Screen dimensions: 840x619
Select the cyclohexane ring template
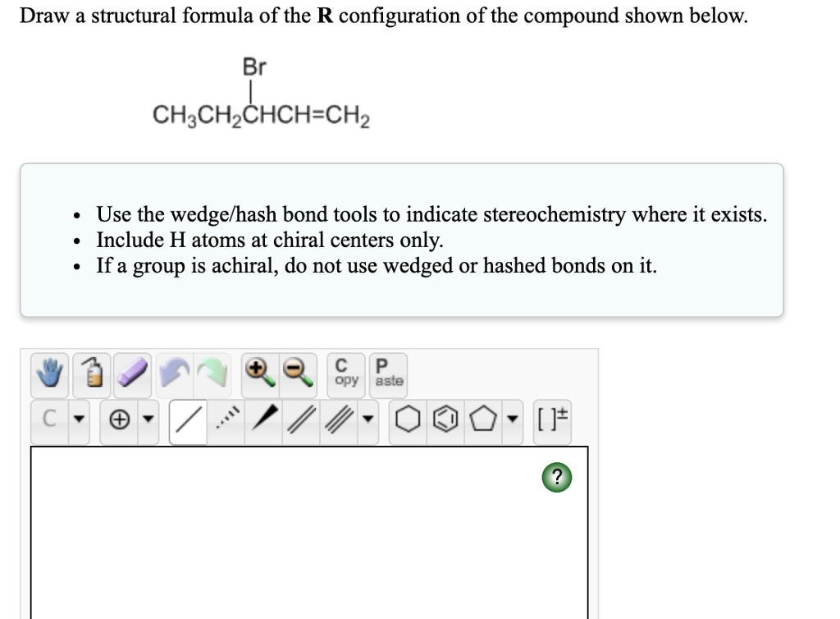409,419
